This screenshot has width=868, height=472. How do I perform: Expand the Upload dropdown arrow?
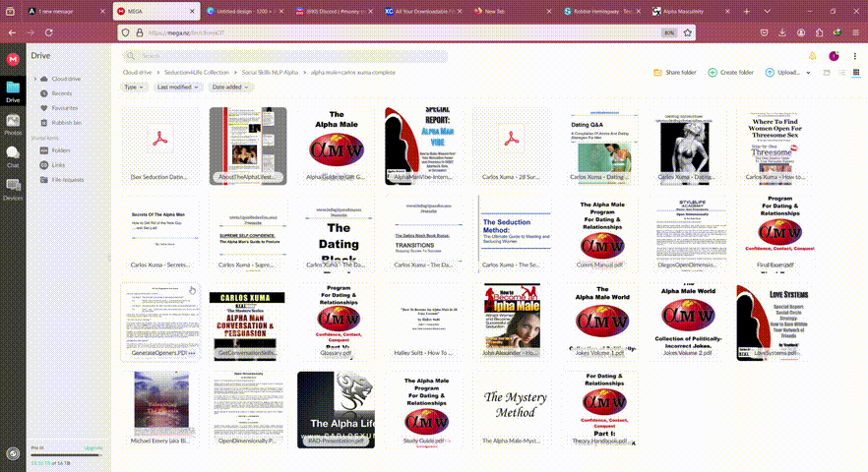click(808, 73)
